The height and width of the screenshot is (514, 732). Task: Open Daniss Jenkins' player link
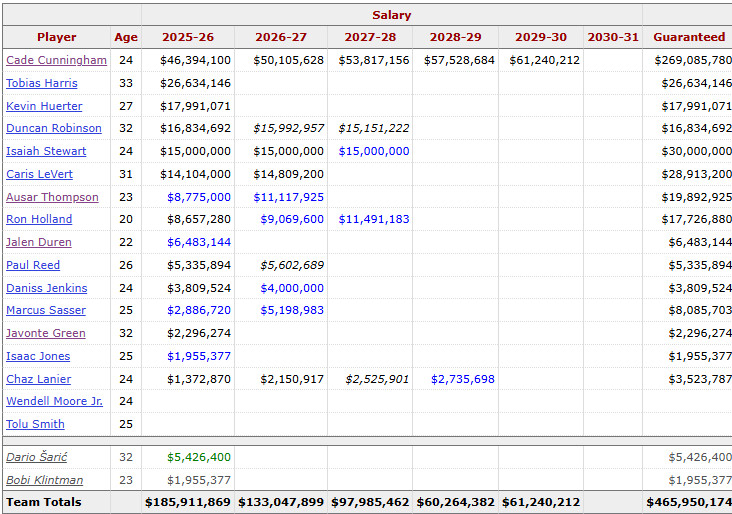click(47, 288)
